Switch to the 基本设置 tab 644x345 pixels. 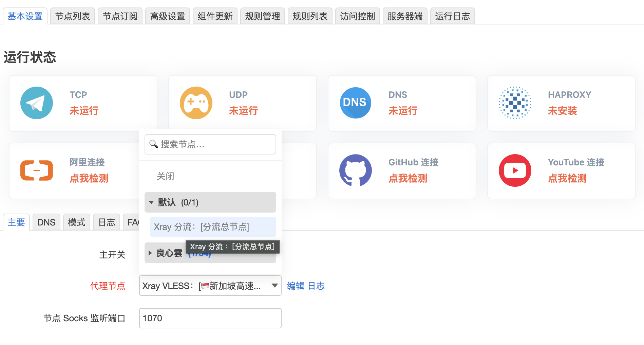pyautogui.click(x=25, y=16)
